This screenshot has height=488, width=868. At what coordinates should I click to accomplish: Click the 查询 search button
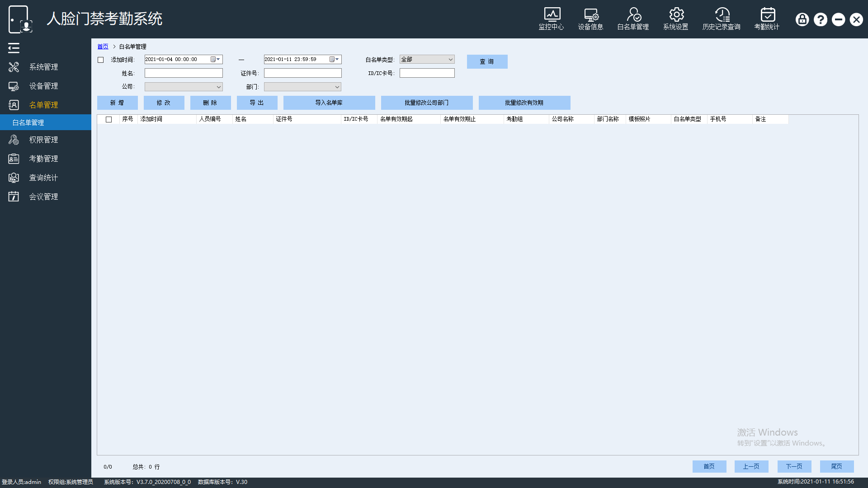(x=487, y=61)
